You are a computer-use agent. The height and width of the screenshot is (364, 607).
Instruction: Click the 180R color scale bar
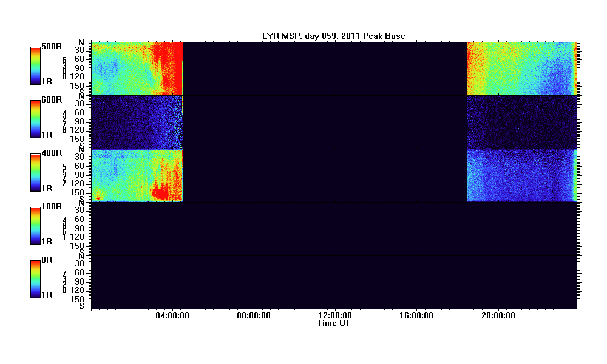tap(35, 226)
